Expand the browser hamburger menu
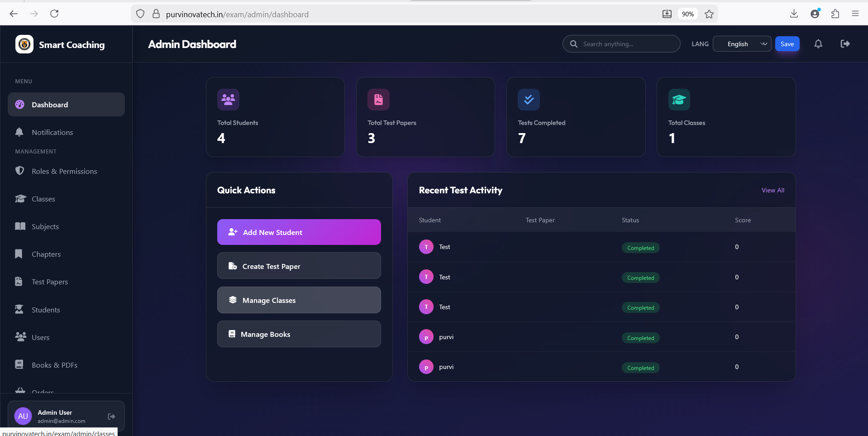This screenshot has height=436, width=868. point(856,14)
